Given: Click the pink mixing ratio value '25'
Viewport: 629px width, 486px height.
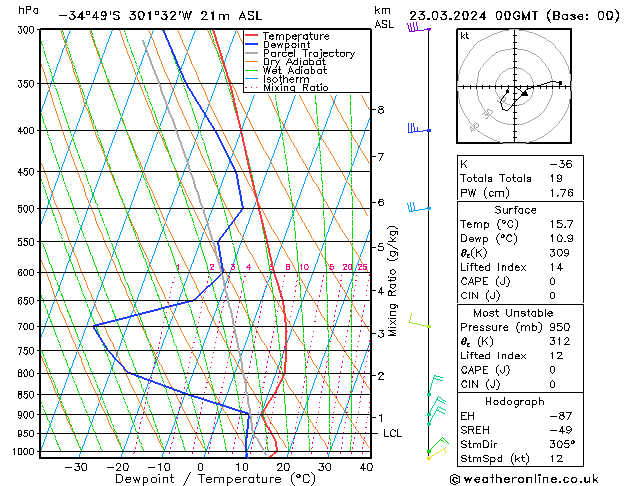Looking at the screenshot, I should 362,267.
